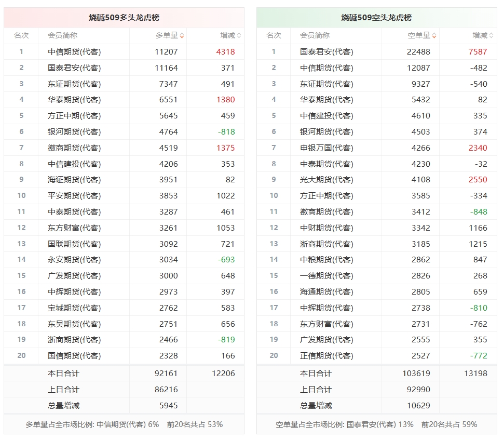Click the green change value -810

pyautogui.click(x=479, y=308)
